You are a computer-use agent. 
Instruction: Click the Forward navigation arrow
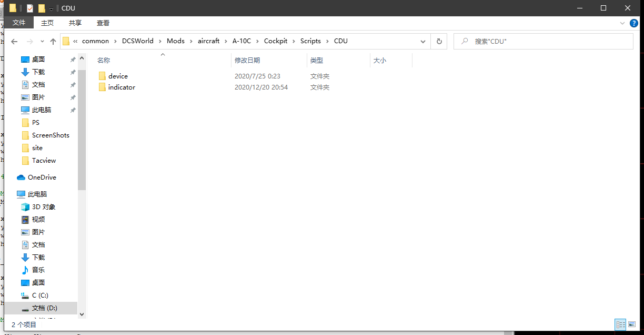30,41
